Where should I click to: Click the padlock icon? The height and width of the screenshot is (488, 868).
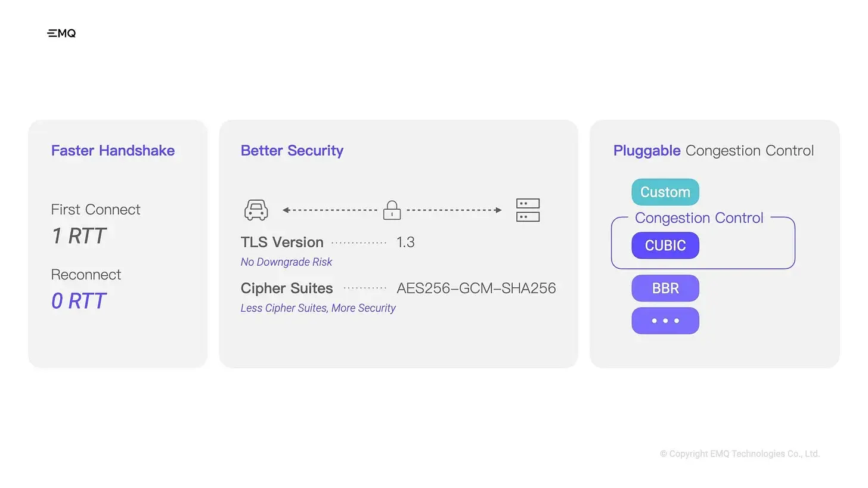tap(392, 210)
